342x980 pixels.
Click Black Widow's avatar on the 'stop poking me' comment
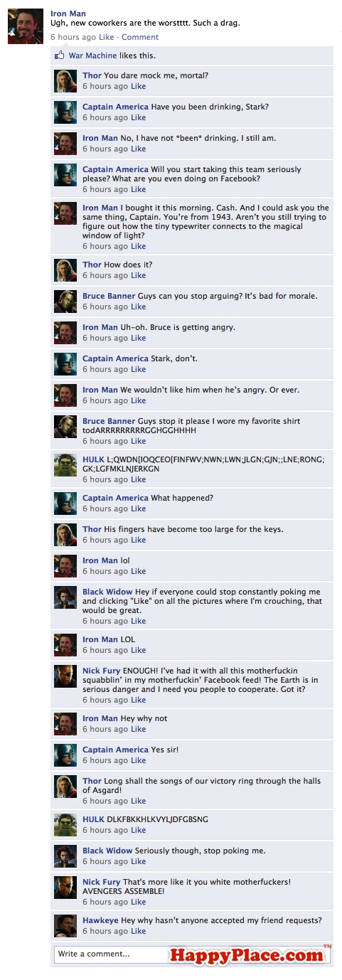click(65, 856)
